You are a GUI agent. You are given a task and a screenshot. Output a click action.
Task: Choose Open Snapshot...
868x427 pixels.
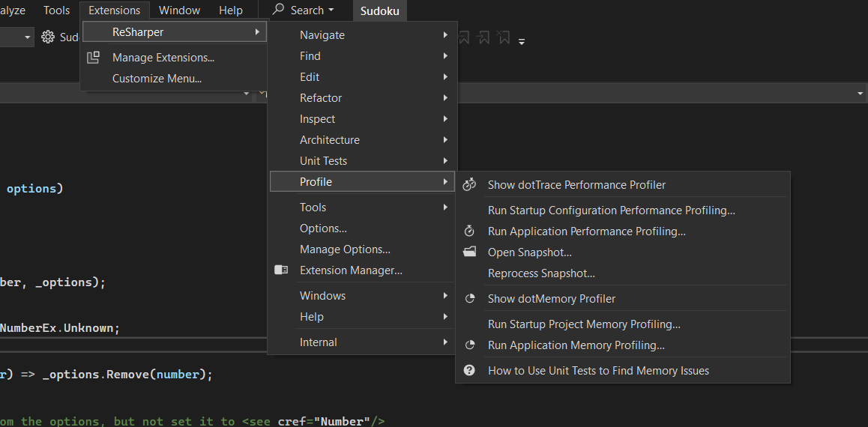pyautogui.click(x=623, y=252)
